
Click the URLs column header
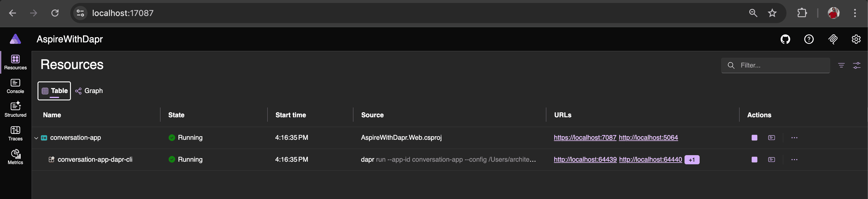[x=563, y=115]
